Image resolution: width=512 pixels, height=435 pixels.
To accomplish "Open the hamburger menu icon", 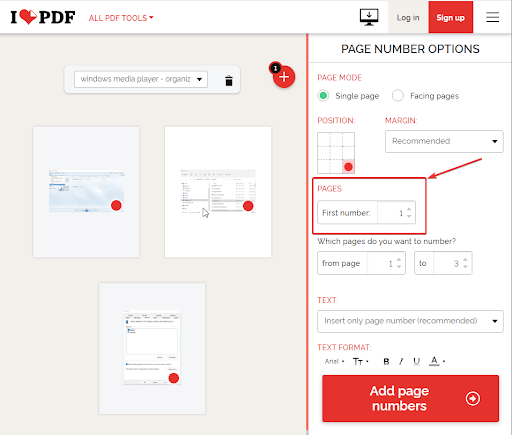I will (x=492, y=17).
